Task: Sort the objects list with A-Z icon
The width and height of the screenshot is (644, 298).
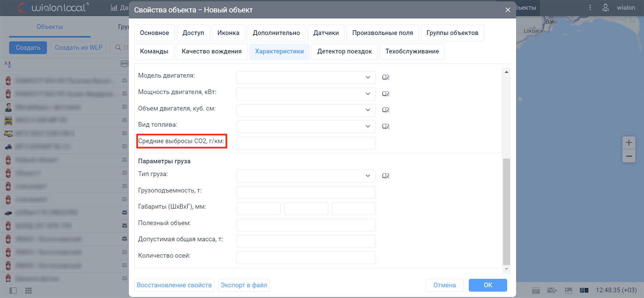Action: [8, 64]
